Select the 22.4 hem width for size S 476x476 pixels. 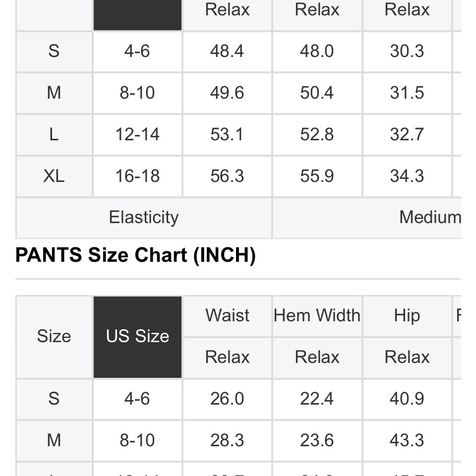[317, 399]
